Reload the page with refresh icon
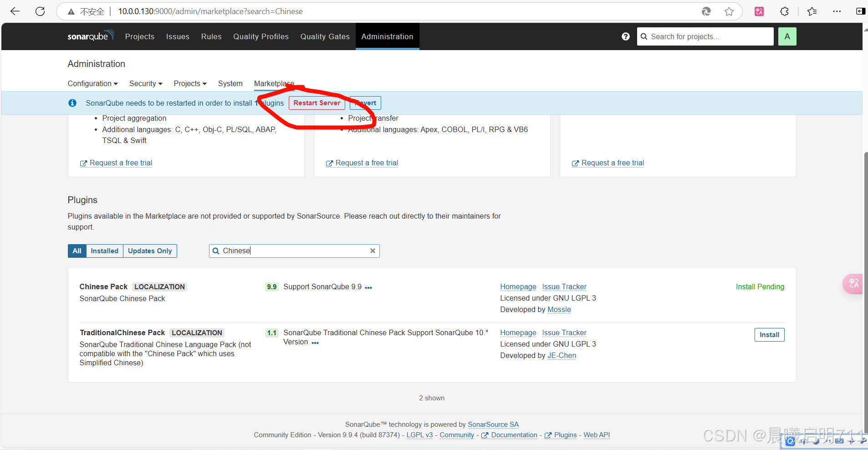This screenshot has width=868, height=450. (x=40, y=11)
